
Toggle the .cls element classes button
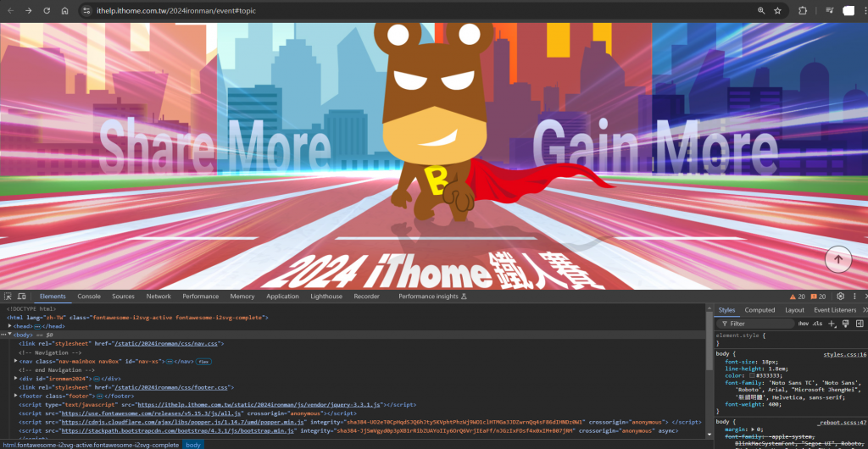point(817,324)
